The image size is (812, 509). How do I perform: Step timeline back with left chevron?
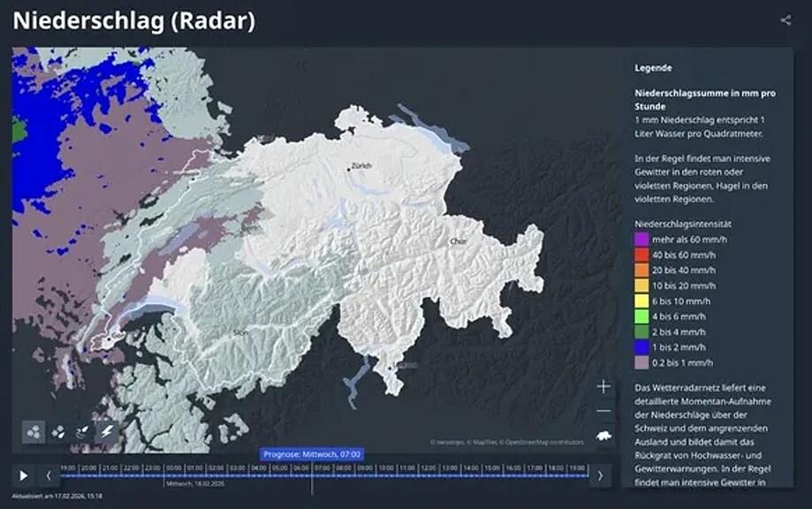49,475
